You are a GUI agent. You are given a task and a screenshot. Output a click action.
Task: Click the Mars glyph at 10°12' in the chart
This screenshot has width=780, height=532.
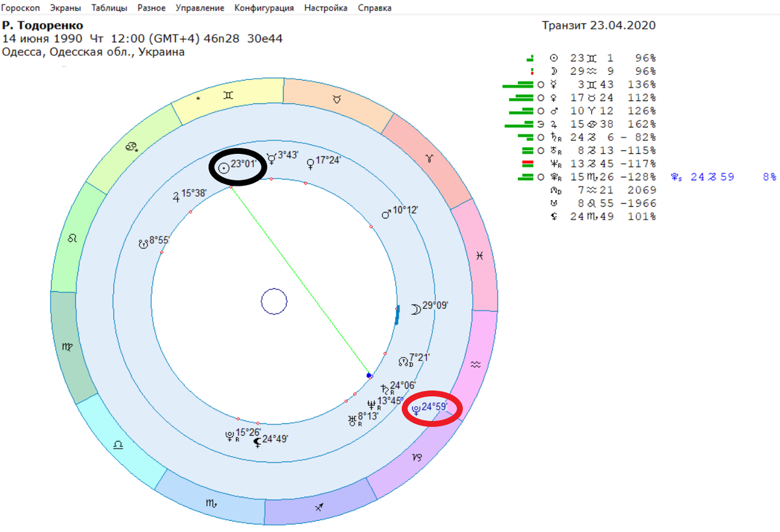[x=385, y=212]
